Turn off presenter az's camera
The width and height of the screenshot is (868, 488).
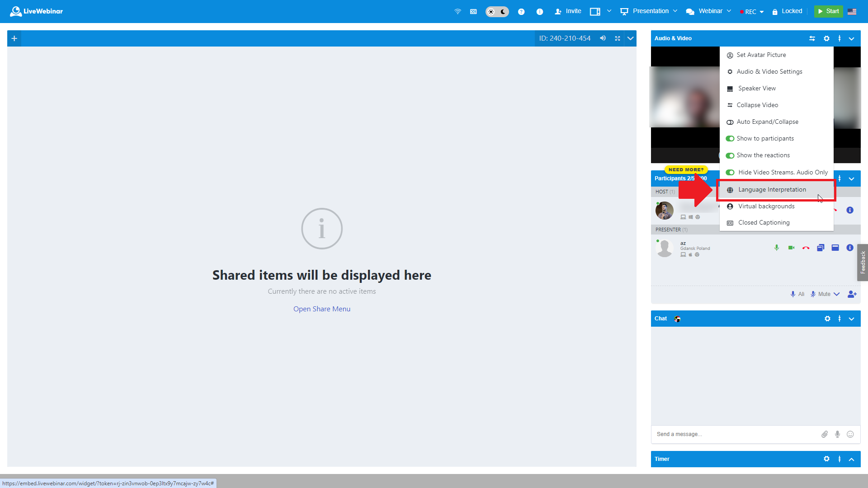click(792, 248)
